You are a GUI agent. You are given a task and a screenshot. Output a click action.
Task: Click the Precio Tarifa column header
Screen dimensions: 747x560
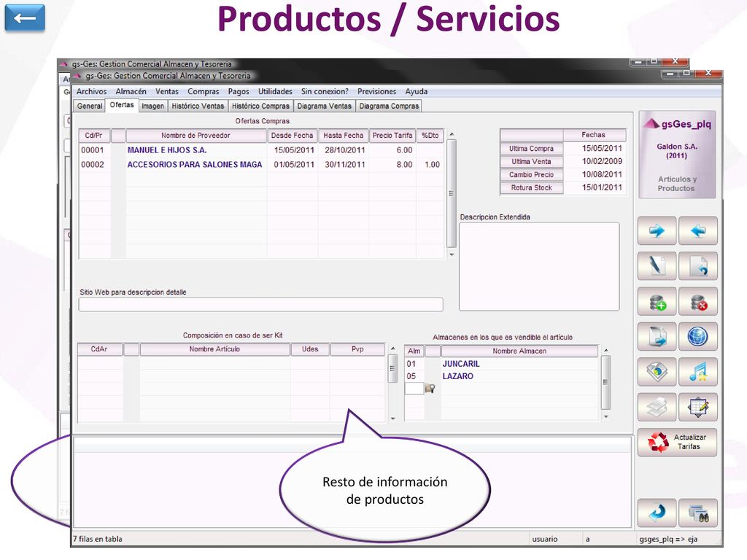coord(392,136)
